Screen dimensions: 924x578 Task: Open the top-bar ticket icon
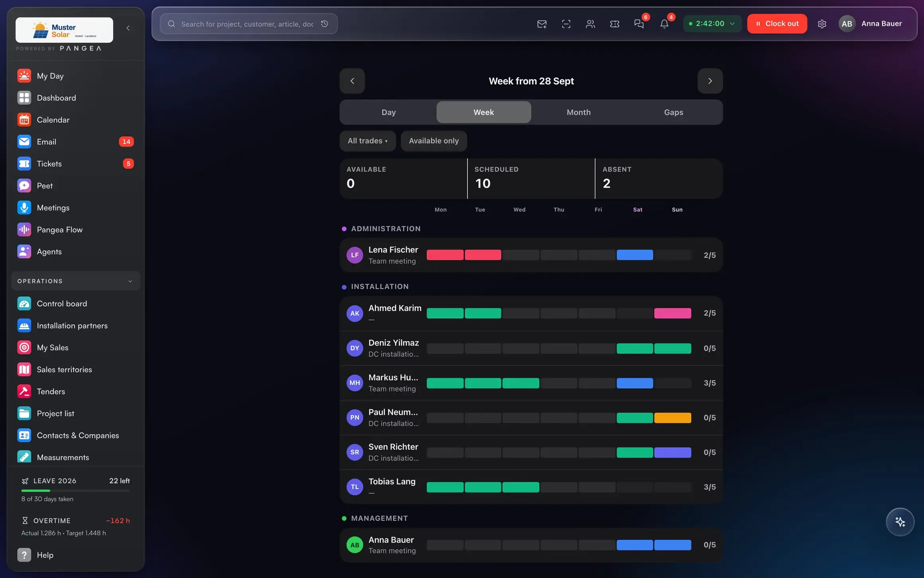click(x=615, y=24)
